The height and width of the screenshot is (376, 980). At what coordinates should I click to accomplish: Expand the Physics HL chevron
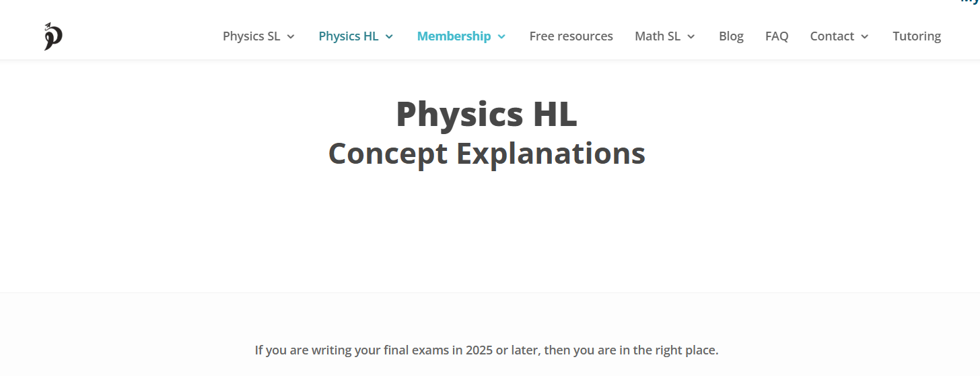389,36
